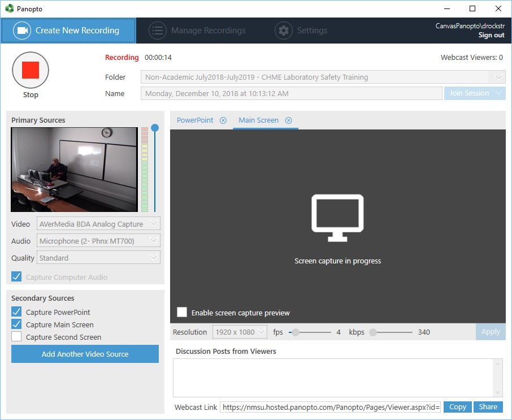
Task: Click the 'Screen capture in progress' text
Action: tap(337, 261)
